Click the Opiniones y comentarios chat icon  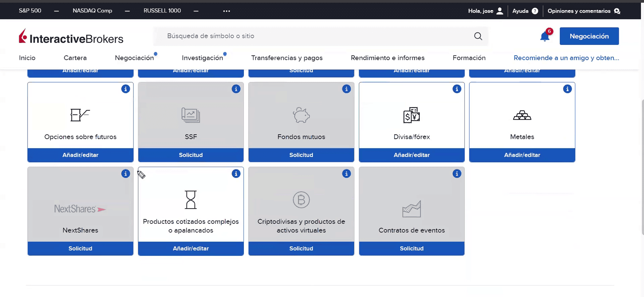617,11
